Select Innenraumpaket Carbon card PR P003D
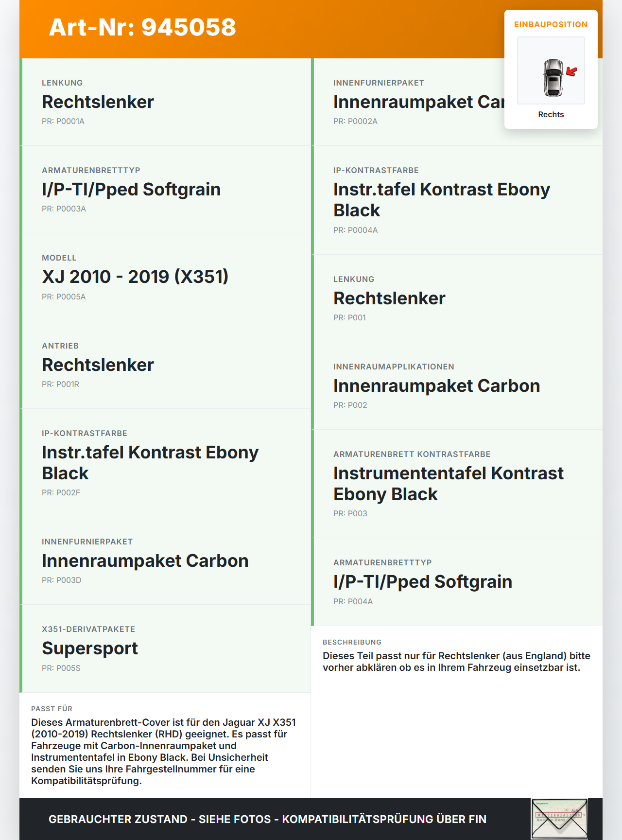622x840 pixels. 165,561
